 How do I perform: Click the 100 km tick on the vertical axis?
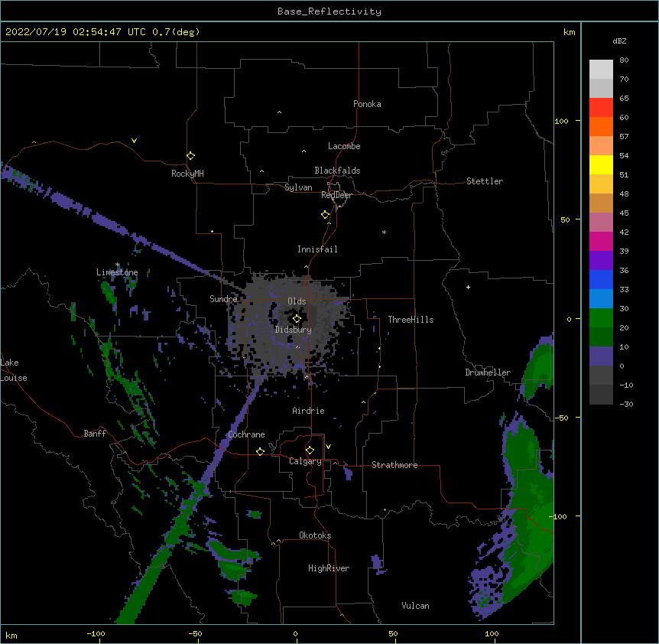tap(561, 121)
